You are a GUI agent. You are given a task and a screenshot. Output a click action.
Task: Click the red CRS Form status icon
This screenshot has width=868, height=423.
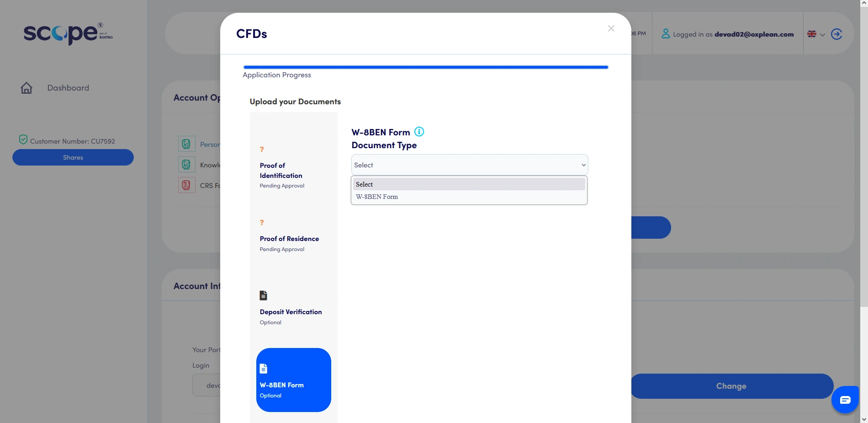click(186, 185)
